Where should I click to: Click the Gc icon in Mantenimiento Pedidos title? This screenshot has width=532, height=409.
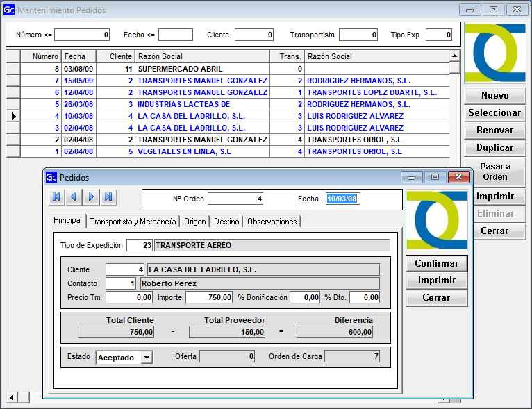pyautogui.click(x=8, y=10)
